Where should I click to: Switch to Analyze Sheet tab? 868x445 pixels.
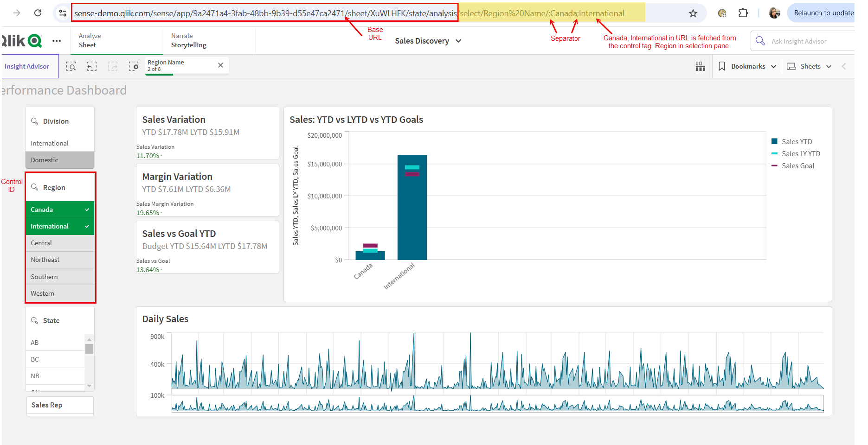point(117,40)
